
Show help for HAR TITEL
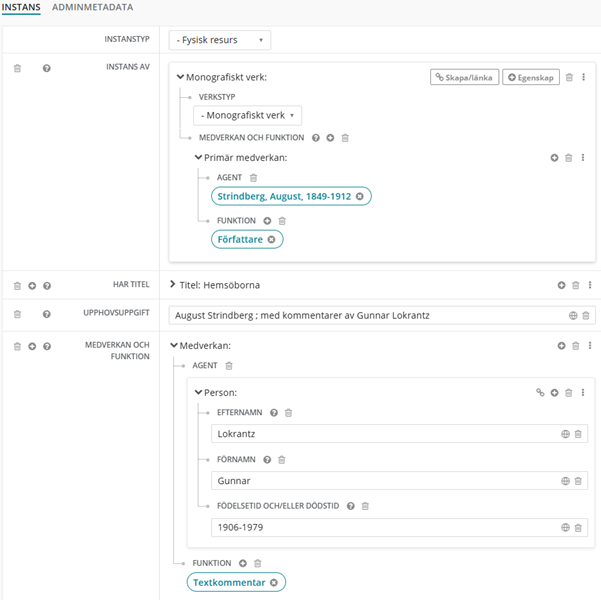click(x=47, y=286)
